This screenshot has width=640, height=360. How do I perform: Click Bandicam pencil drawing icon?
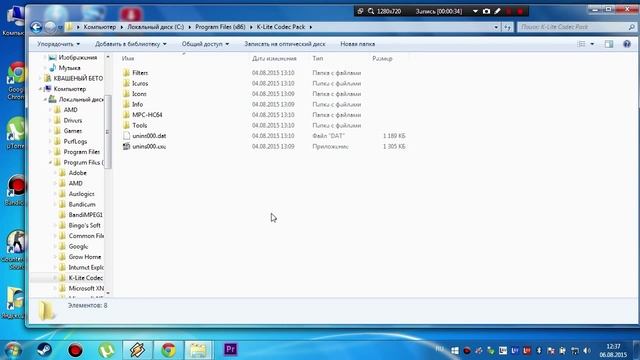[497, 11]
